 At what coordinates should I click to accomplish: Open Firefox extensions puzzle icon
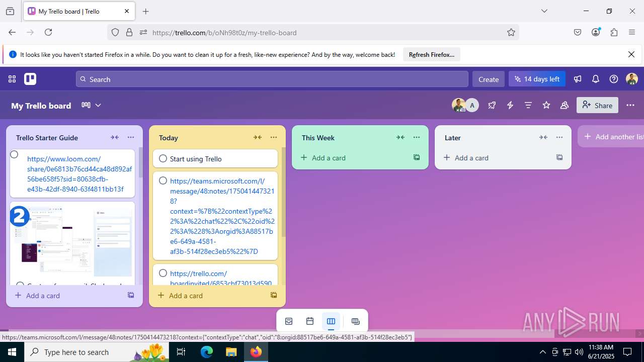pyautogui.click(x=614, y=32)
